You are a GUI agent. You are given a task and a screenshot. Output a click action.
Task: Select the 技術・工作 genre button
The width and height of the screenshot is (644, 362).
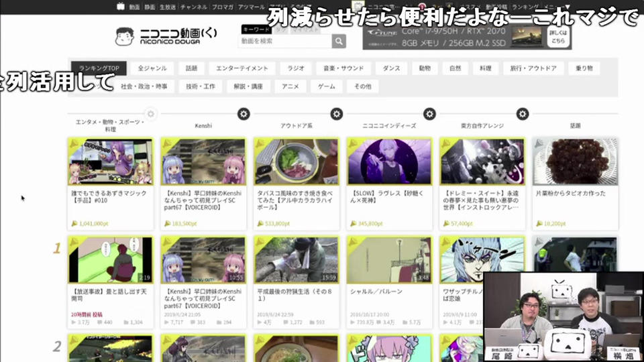[200, 86]
